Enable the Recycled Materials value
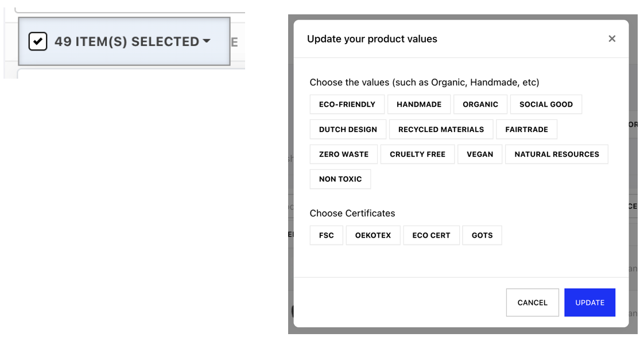644x341 pixels. [x=441, y=129]
